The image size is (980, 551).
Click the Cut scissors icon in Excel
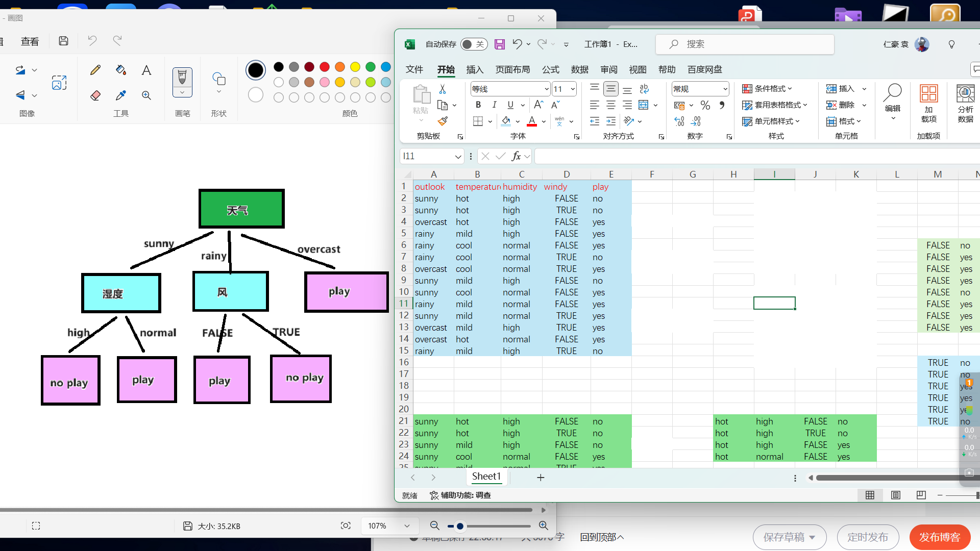(x=443, y=89)
